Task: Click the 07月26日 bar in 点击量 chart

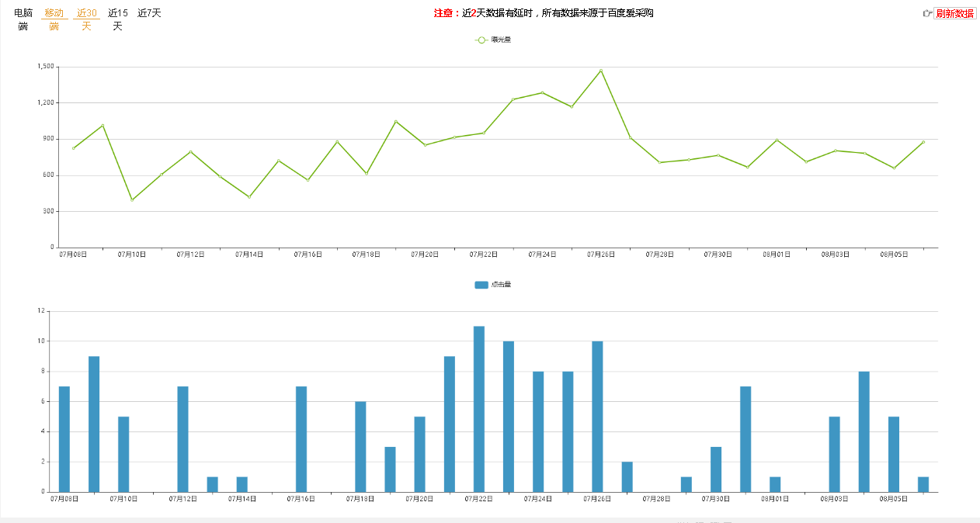Action: [x=597, y=416]
